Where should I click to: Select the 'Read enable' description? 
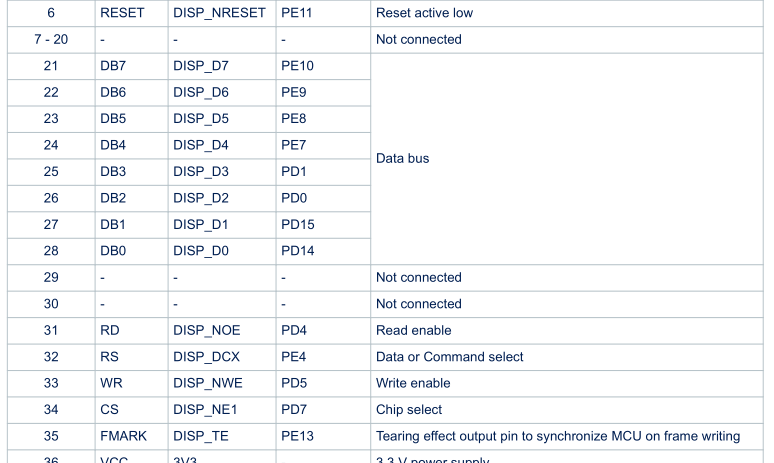(414, 331)
